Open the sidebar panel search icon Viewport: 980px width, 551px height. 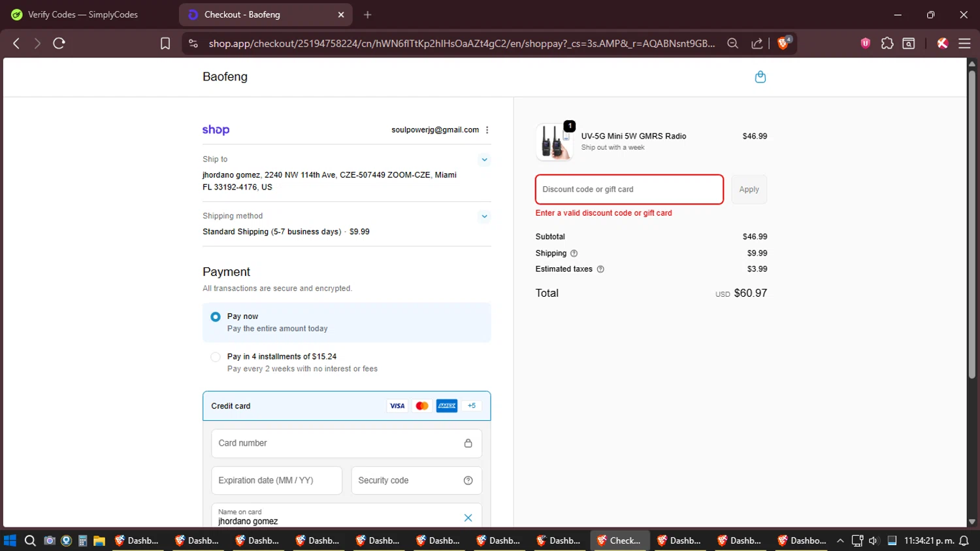click(909, 43)
